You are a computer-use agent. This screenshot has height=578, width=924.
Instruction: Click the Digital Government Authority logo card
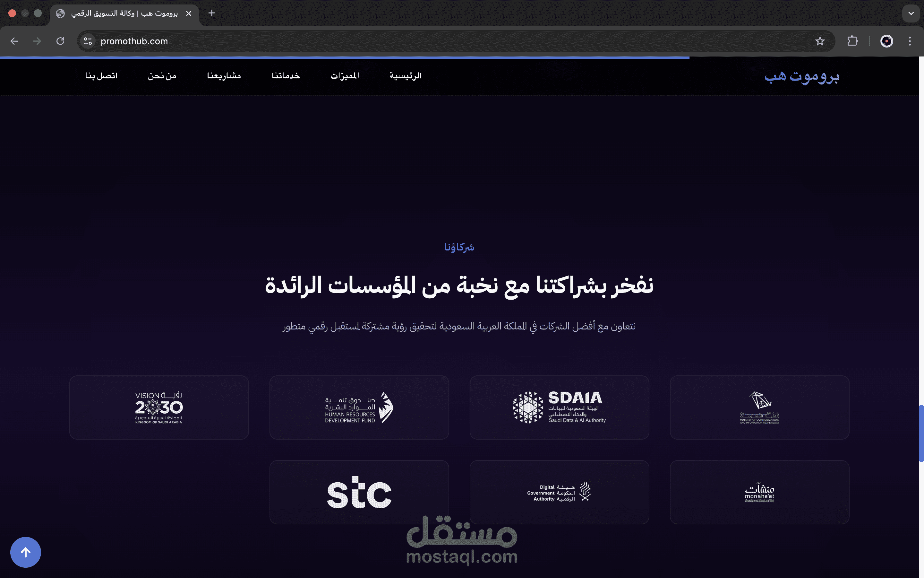[559, 492]
